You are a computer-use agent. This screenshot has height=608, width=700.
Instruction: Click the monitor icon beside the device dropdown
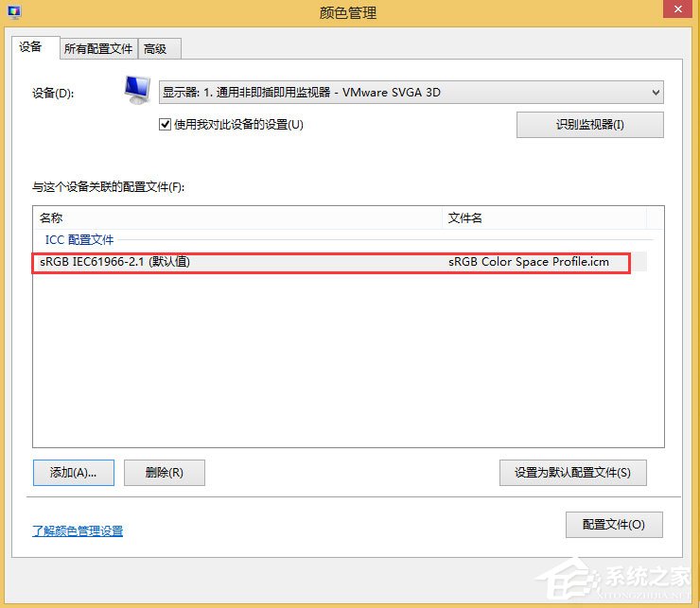pos(137,91)
